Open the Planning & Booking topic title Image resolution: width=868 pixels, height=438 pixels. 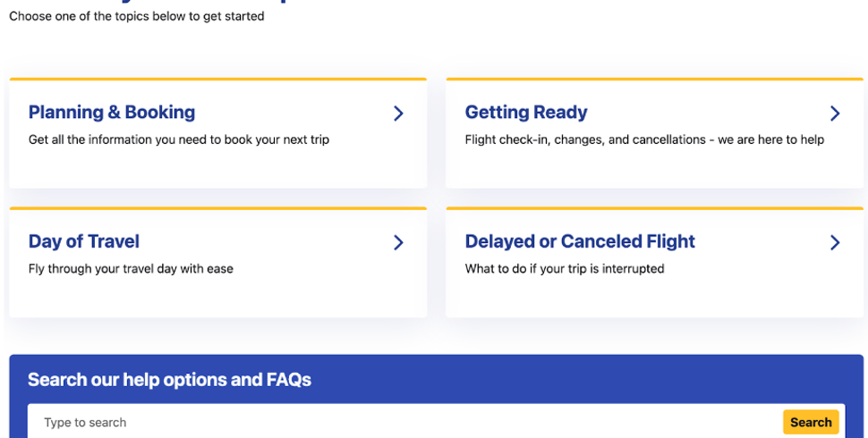click(112, 113)
